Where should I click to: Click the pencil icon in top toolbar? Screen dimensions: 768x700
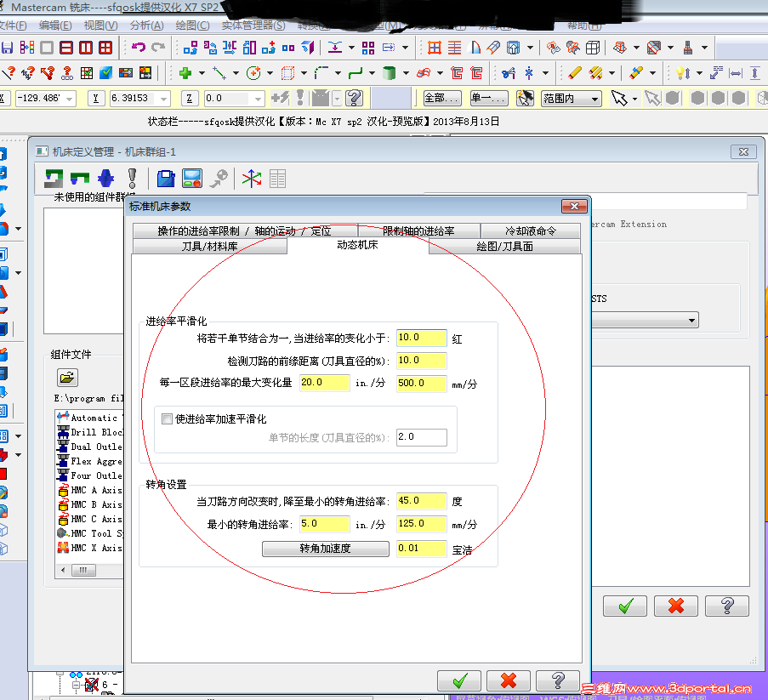pos(574,73)
